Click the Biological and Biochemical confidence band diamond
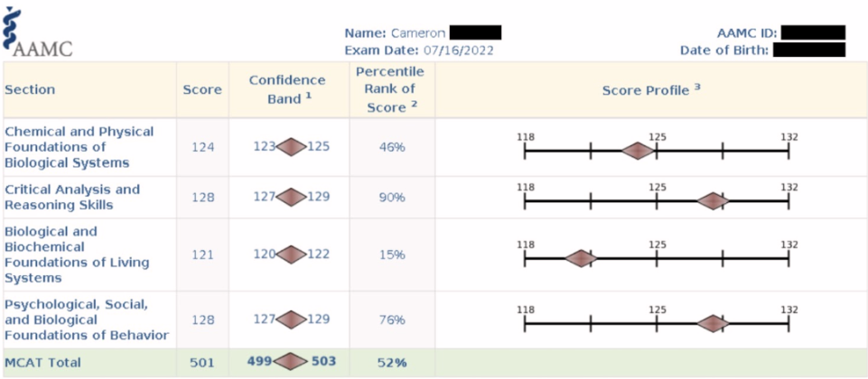This screenshot has width=868, height=379. 291,254
